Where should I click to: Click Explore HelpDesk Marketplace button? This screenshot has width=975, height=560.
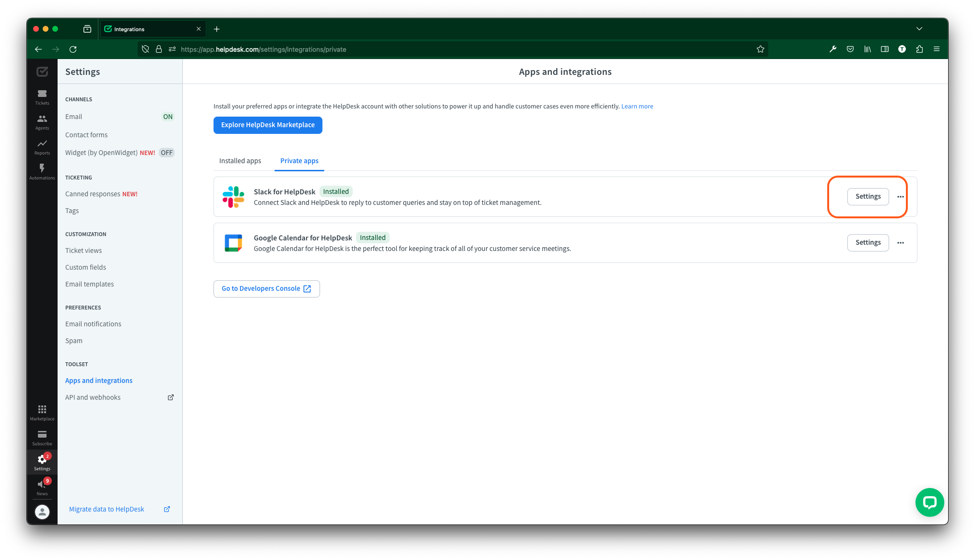pyautogui.click(x=268, y=125)
